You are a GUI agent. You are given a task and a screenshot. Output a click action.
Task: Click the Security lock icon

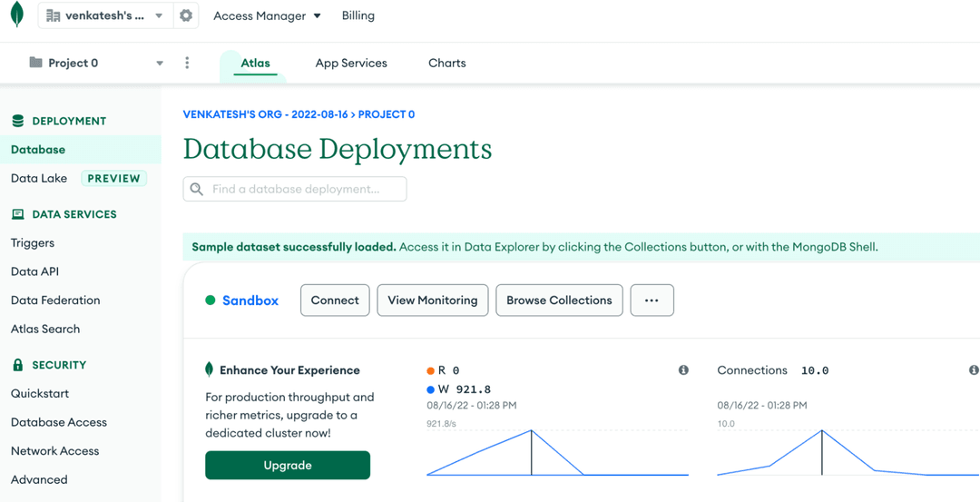pos(17,365)
